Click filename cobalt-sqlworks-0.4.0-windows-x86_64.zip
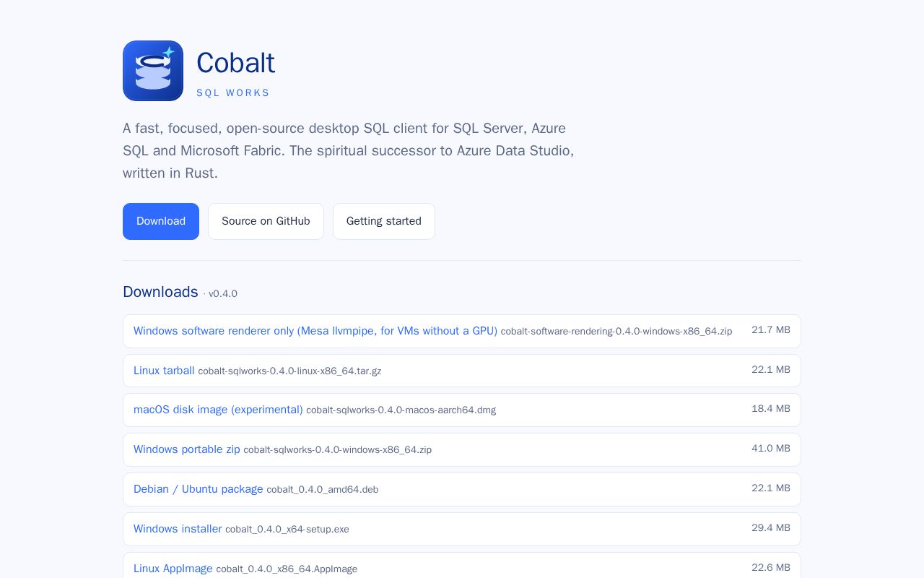Viewport: 924px width, 578px height. pyautogui.click(x=337, y=450)
